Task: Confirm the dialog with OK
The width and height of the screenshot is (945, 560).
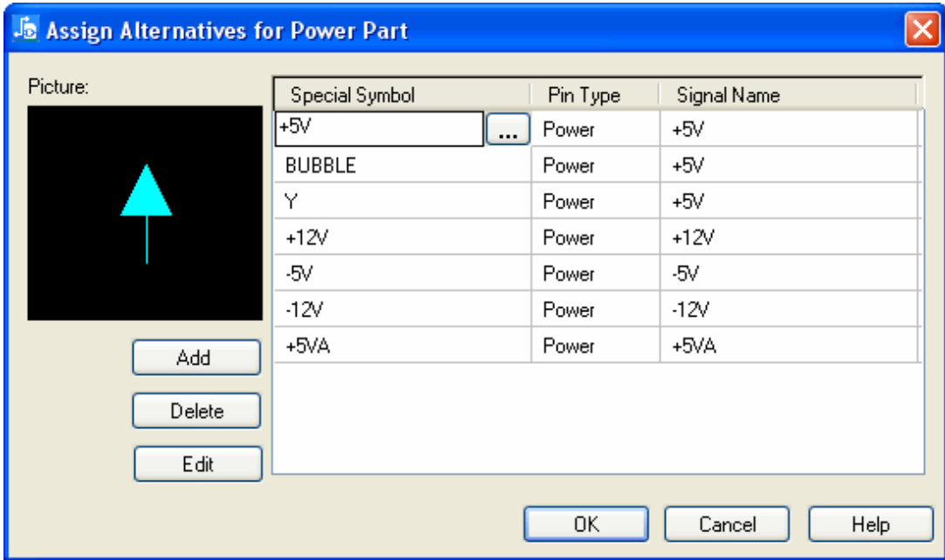Action: tap(585, 524)
